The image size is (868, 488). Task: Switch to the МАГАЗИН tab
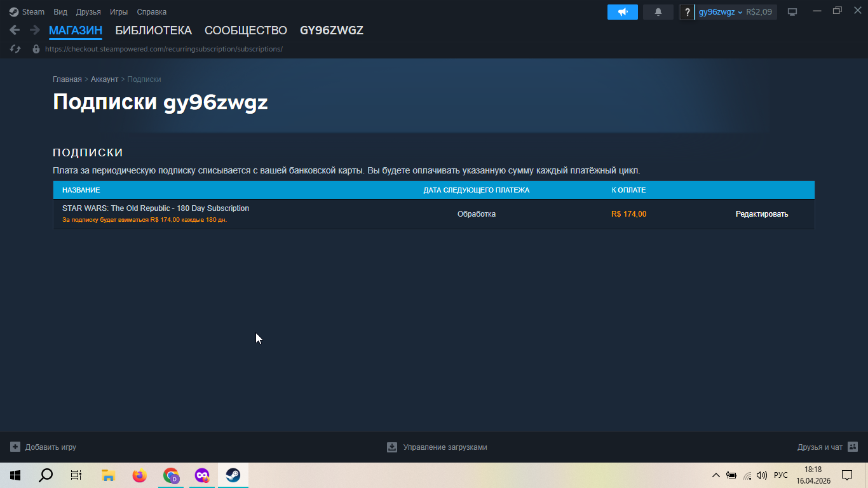(x=76, y=30)
